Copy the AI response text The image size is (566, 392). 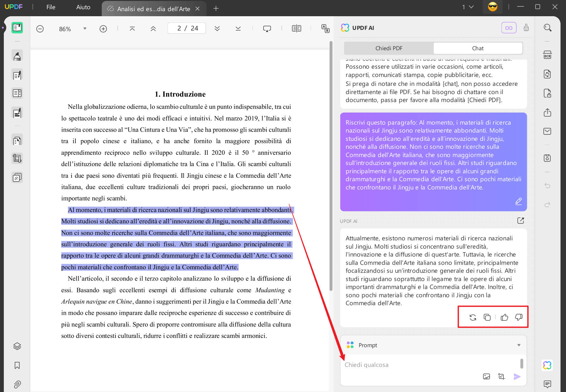(x=487, y=317)
